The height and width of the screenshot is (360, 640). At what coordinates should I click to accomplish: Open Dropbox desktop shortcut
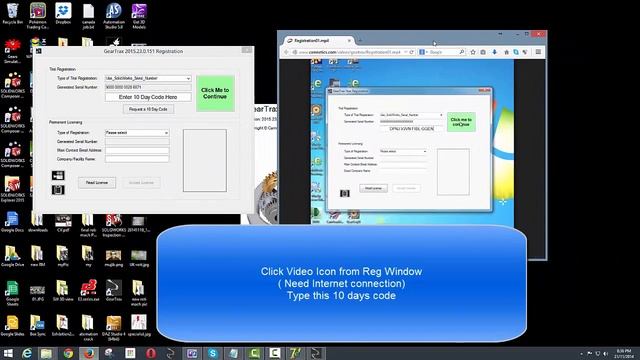point(63,14)
